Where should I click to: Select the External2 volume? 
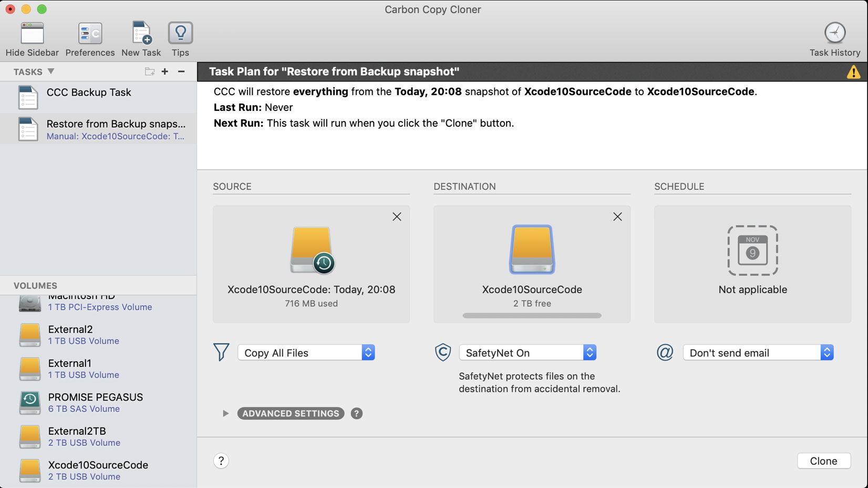click(98, 335)
